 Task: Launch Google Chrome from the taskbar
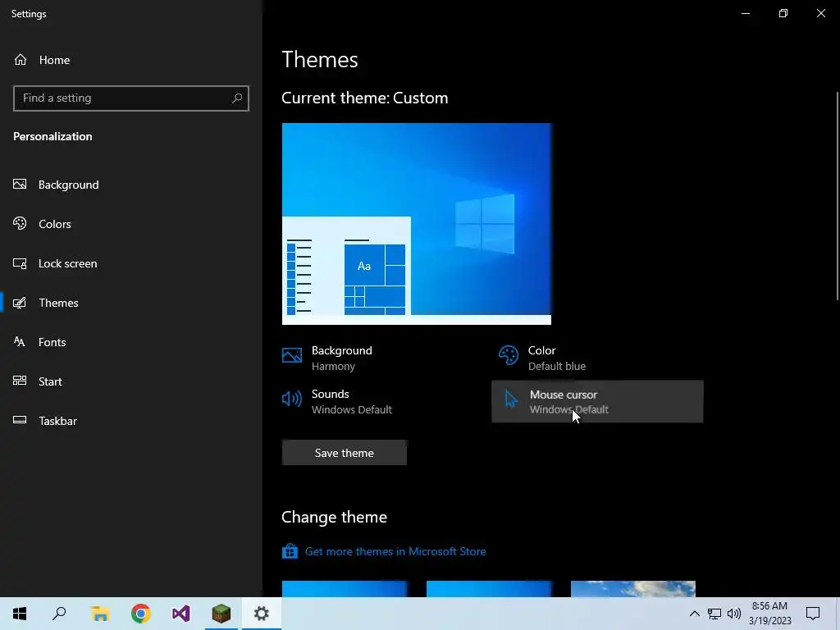(x=141, y=614)
